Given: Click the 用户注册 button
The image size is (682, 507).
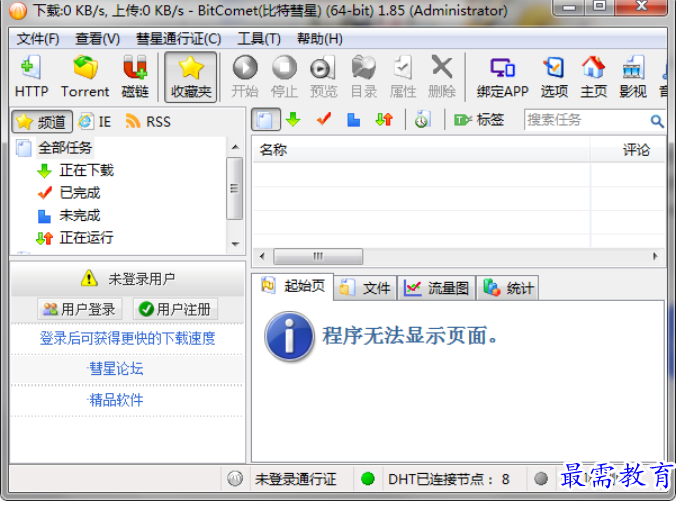Looking at the screenshot, I should (x=175, y=310).
